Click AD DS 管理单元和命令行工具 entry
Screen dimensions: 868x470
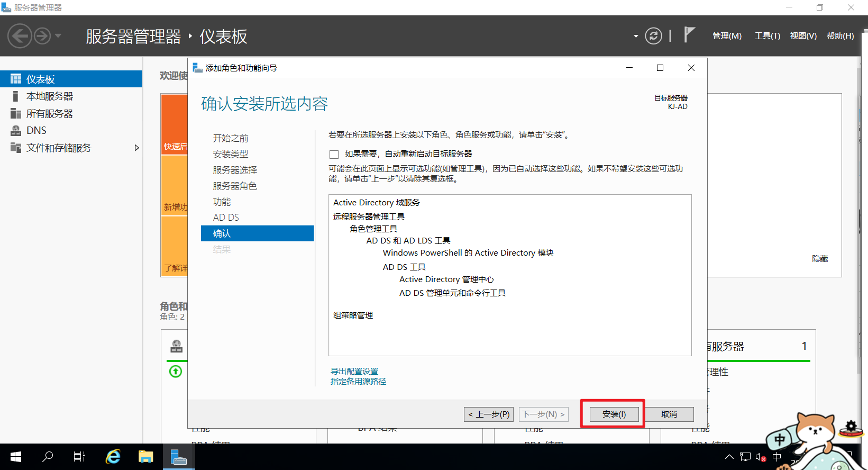pos(452,293)
